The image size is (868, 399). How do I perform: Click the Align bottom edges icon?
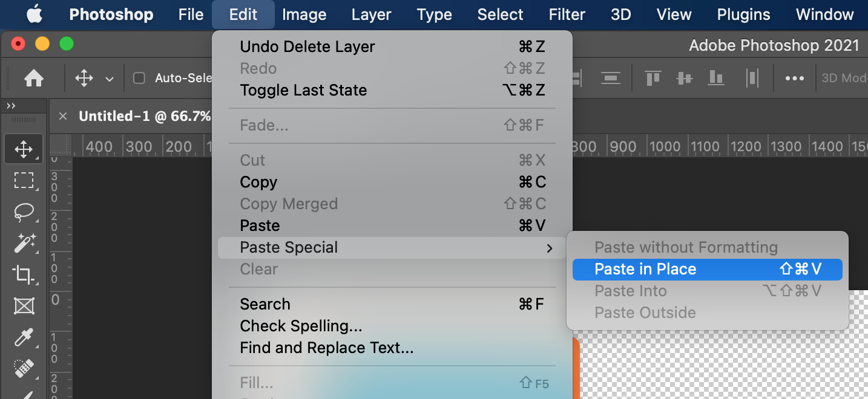(x=716, y=78)
